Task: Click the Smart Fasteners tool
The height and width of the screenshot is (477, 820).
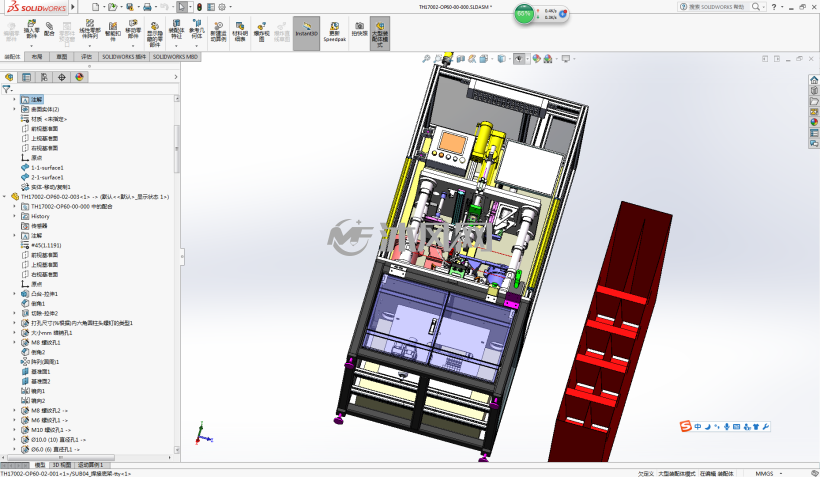Action: click(113, 29)
